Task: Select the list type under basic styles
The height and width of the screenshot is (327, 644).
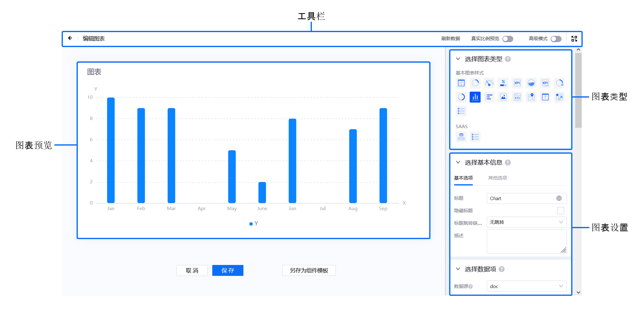Action: pos(461,111)
